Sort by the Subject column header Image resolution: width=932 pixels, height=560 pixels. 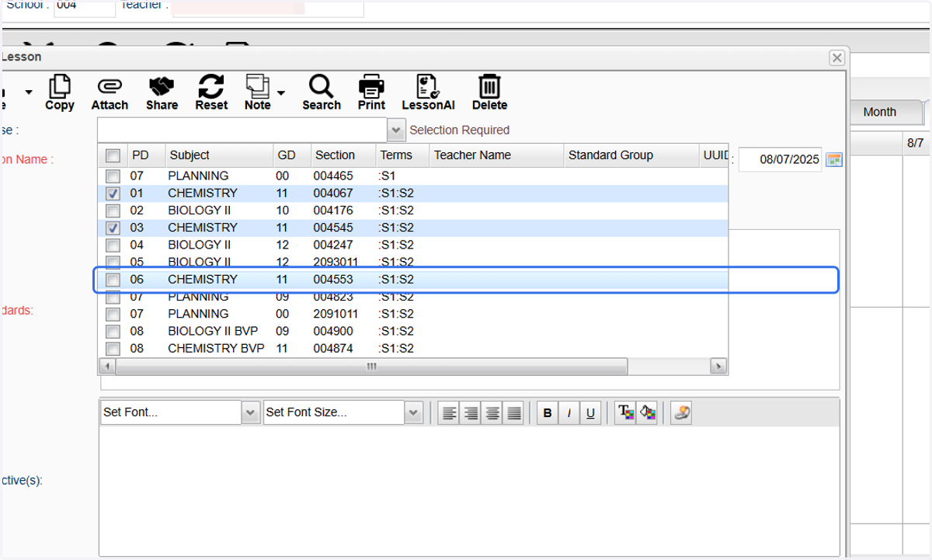coord(219,155)
